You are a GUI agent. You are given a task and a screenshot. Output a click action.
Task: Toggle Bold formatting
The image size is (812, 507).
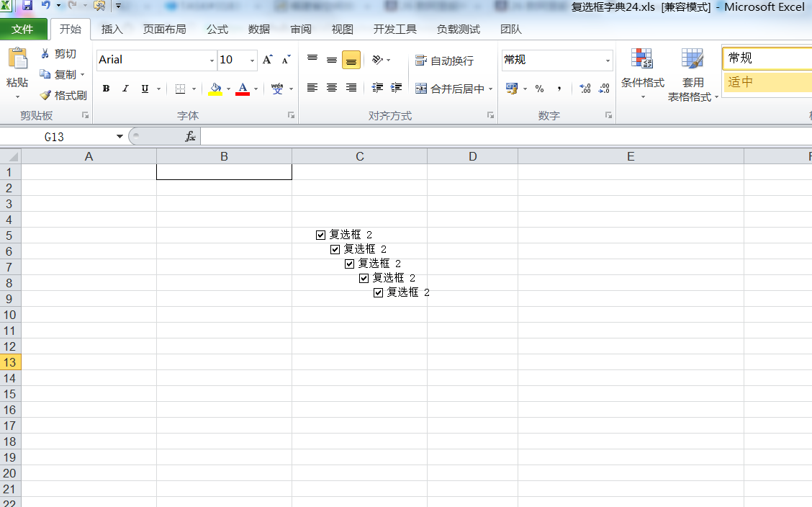(x=106, y=89)
